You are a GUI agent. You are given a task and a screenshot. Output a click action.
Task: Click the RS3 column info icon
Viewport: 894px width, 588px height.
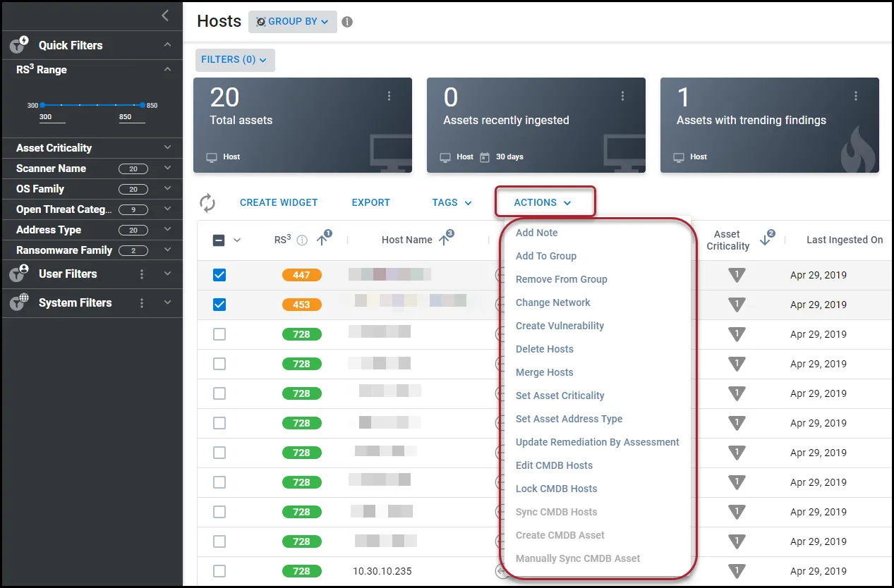(302, 240)
